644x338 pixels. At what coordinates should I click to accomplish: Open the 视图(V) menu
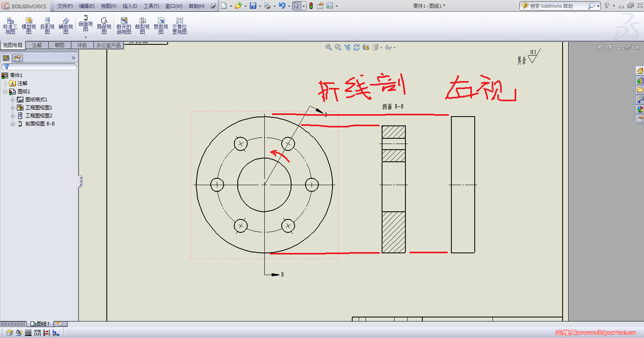click(x=108, y=6)
